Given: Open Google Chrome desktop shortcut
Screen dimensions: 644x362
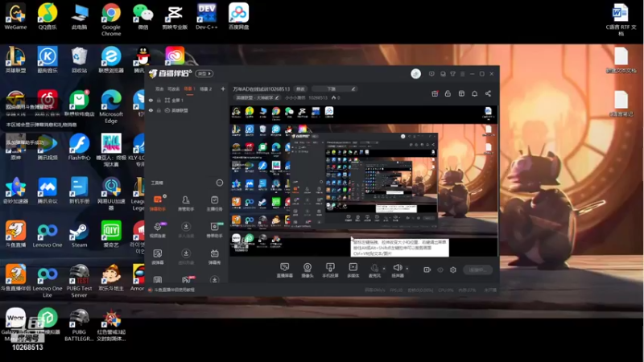Looking at the screenshot, I should pos(111,19).
